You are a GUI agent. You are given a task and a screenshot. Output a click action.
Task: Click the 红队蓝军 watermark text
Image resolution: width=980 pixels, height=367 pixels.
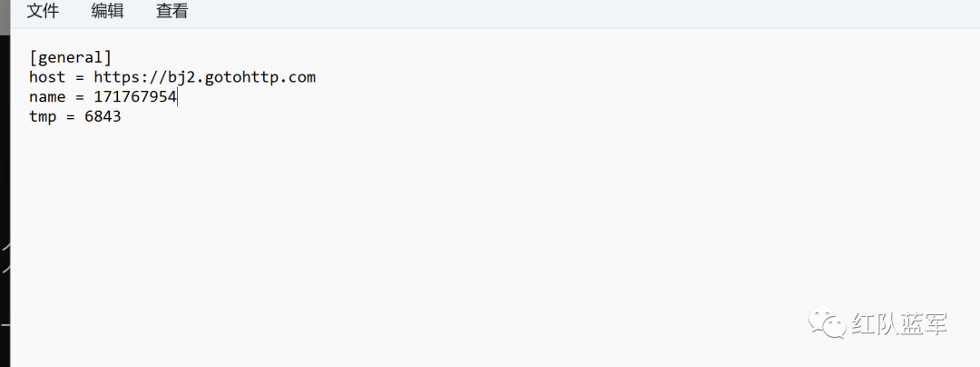(x=899, y=323)
